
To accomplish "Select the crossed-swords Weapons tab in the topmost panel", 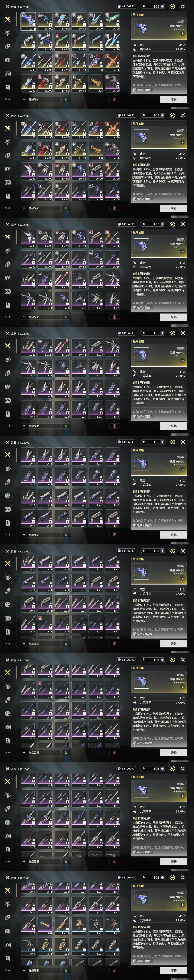I will pos(8,19).
